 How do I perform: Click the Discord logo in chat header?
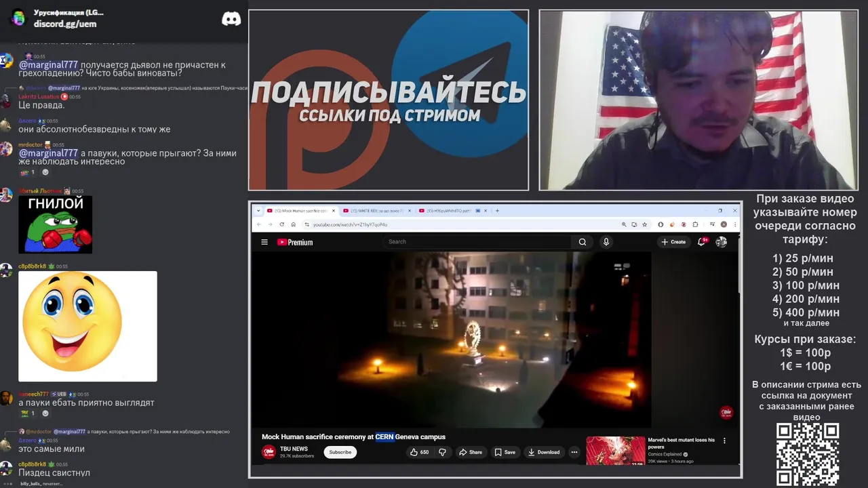click(231, 19)
